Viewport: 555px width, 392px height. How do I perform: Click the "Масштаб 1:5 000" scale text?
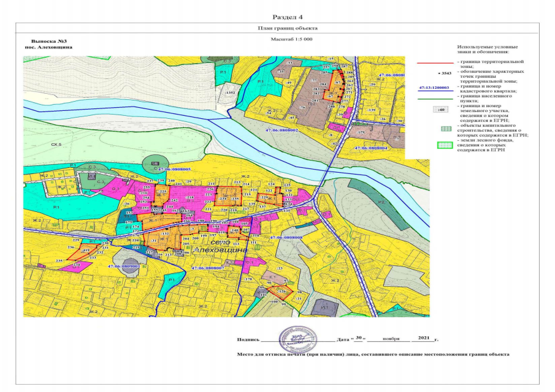click(291, 38)
